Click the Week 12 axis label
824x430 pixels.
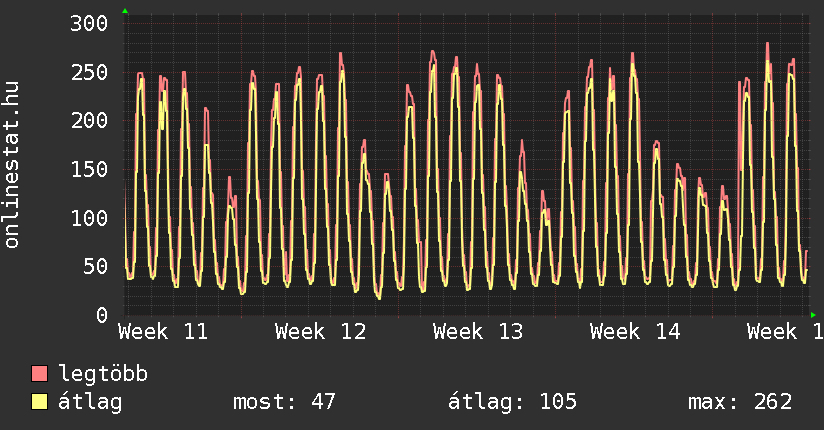(320, 331)
